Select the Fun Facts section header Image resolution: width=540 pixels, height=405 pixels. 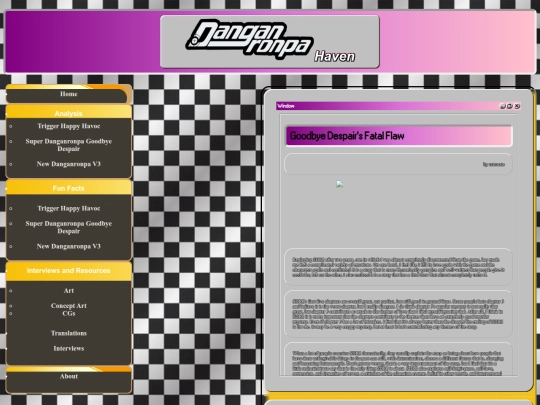click(x=69, y=188)
